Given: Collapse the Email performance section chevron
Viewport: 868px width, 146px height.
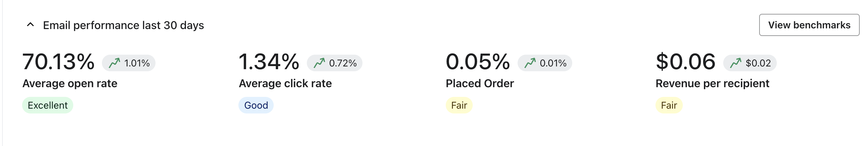Looking at the screenshot, I should pos(30,25).
